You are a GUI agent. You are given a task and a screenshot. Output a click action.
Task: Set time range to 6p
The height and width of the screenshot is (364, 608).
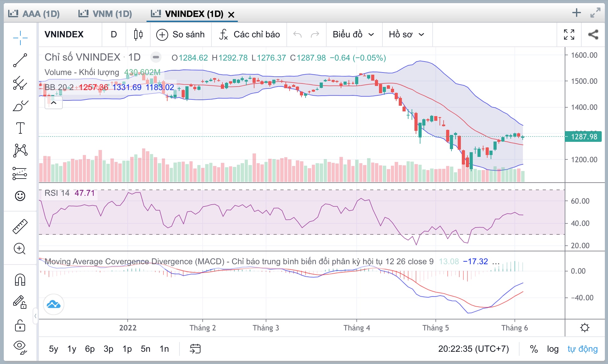coord(90,349)
